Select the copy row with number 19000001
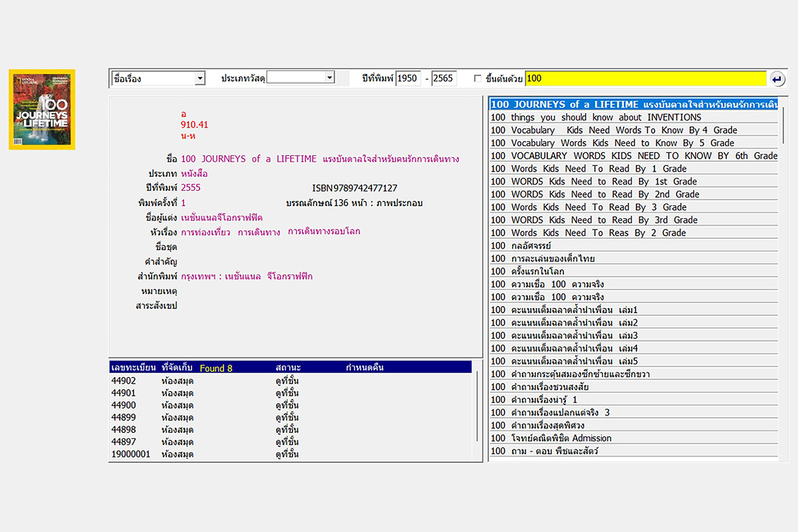The height and width of the screenshot is (532, 798). pos(131,455)
